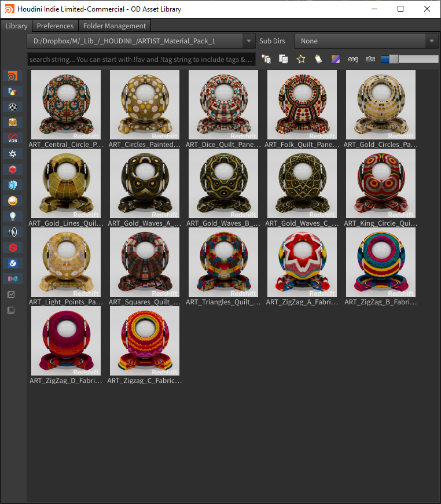Select the ART_Central_Circle material thumbnail
The width and height of the screenshot is (441, 504).
[x=66, y=105]
